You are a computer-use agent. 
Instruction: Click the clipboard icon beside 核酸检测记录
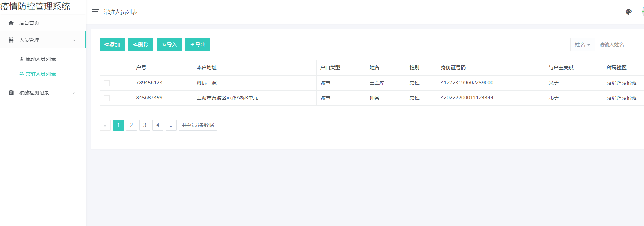point(11,93)
